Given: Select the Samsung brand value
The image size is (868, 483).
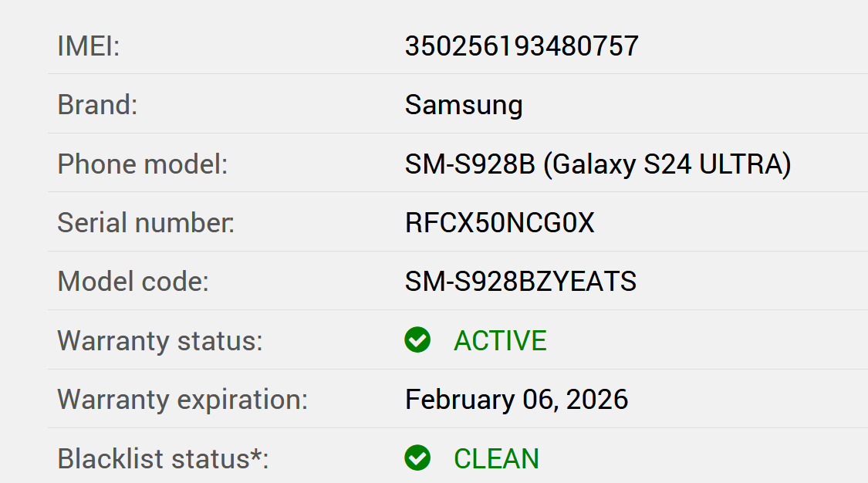Looking at the screenshot, I should (x=464, y=105).
